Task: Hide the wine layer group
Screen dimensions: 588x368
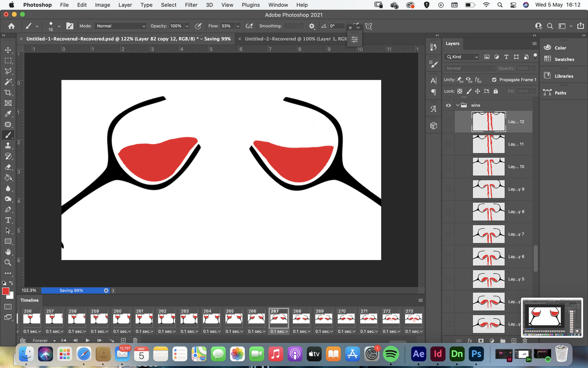Action: pos(448,105)
